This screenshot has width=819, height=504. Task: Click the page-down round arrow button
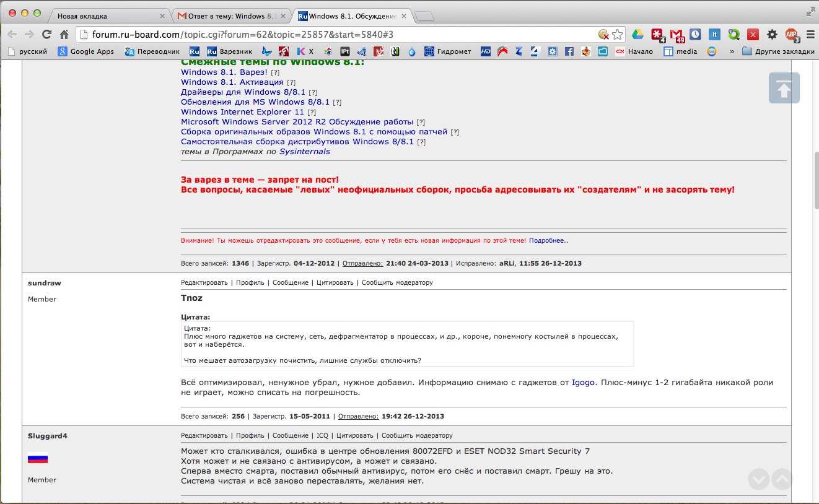[x=758, y=479]
